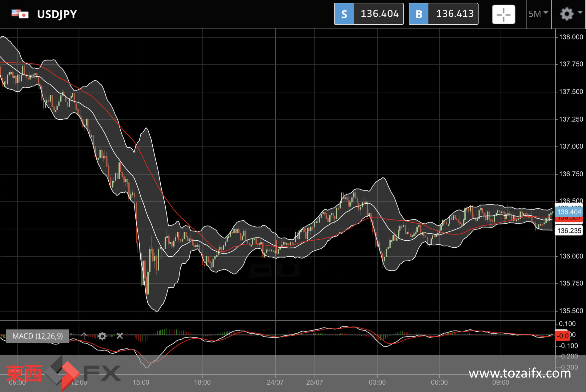Click the 135.500 price axis label
The width and height of the screenshot is (586, 392).
(571, 311)
